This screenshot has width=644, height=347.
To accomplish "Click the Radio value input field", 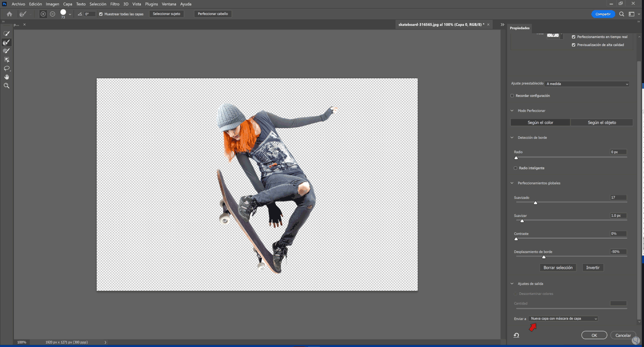I will (x=618, y=152).
